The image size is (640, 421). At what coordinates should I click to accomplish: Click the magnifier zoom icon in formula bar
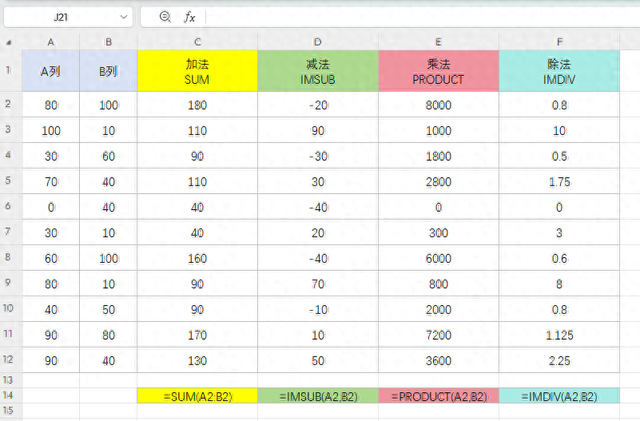[x=165, y=17]
